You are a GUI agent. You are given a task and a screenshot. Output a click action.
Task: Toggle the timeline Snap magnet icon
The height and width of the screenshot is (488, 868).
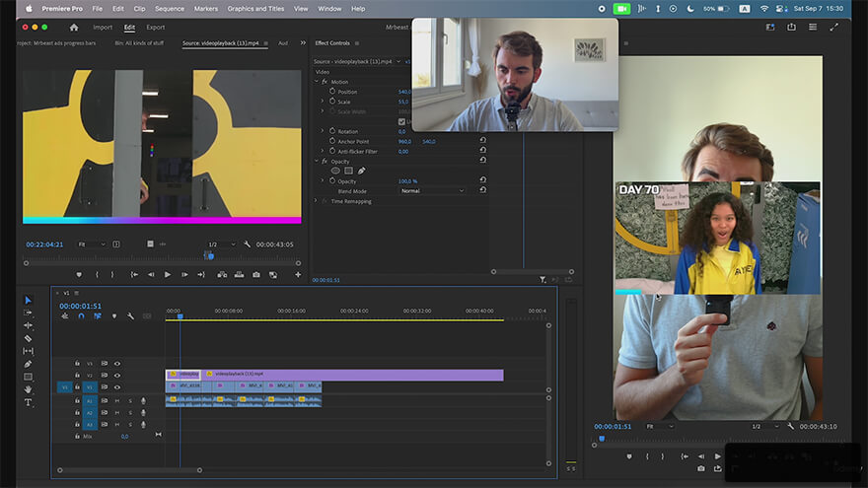click(x=81, y=316)
